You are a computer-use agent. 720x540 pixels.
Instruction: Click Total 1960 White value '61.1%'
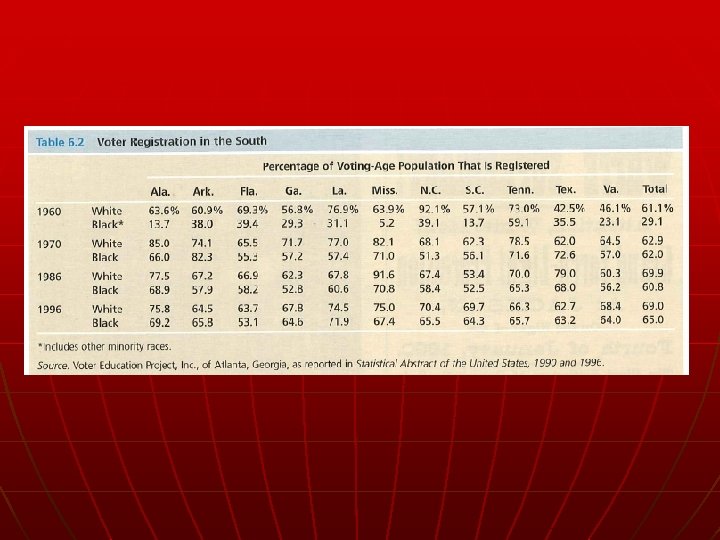(657, 208)
